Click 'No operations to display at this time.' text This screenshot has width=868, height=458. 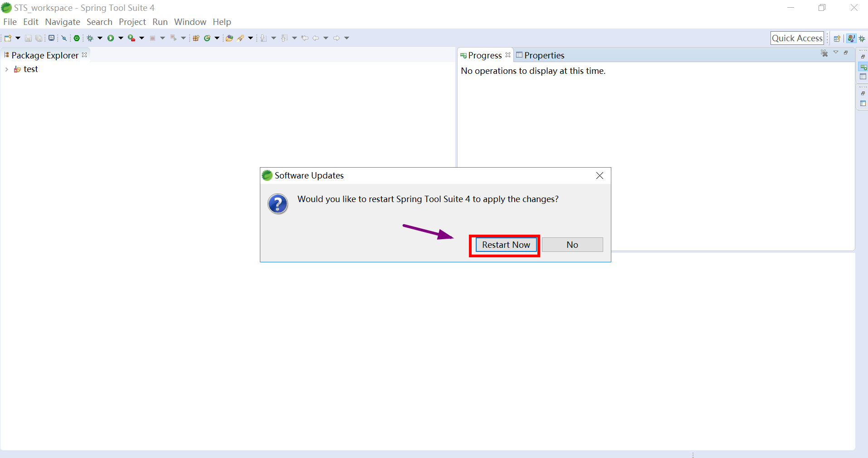pos(533,71)
